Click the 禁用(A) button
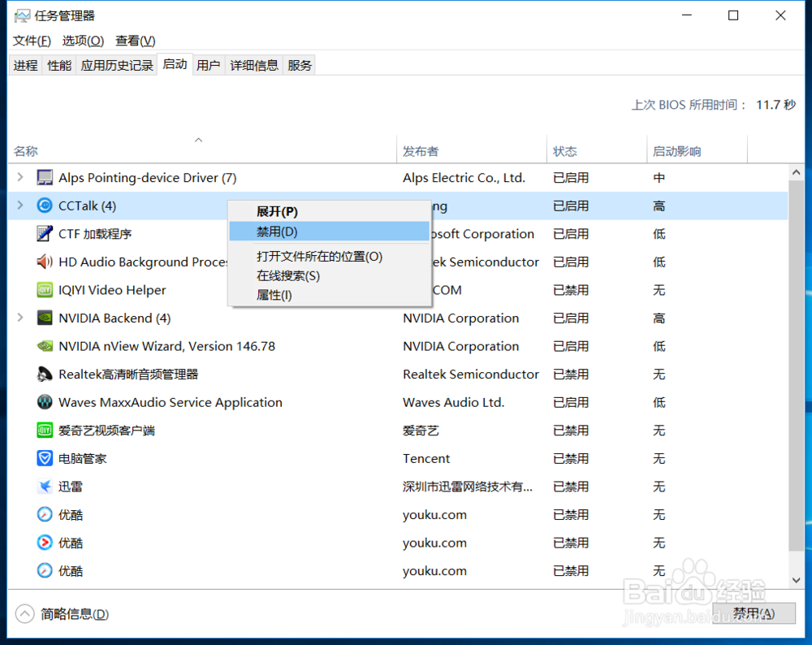Screen dimensions: 812x645 click(754, 613)
